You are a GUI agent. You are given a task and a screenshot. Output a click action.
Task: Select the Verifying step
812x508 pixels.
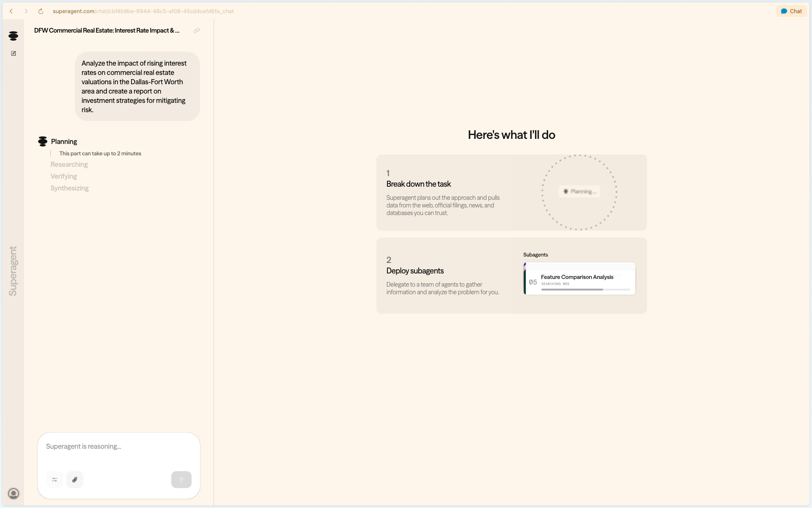[x=63, y=176]
